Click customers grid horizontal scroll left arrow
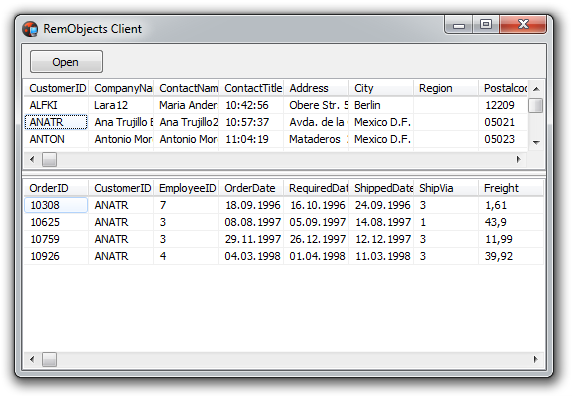The image size is (572, 396). (32, 159)
